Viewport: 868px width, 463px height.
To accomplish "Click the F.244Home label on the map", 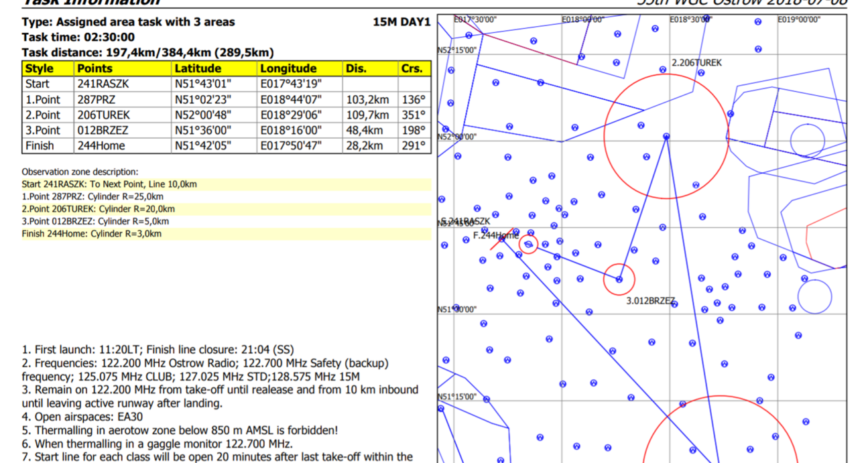I will (x=496, y=235).
